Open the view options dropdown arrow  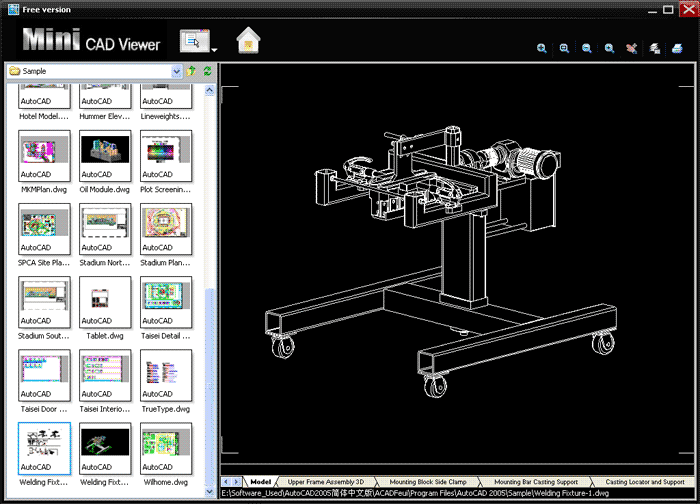coord(214,48)
